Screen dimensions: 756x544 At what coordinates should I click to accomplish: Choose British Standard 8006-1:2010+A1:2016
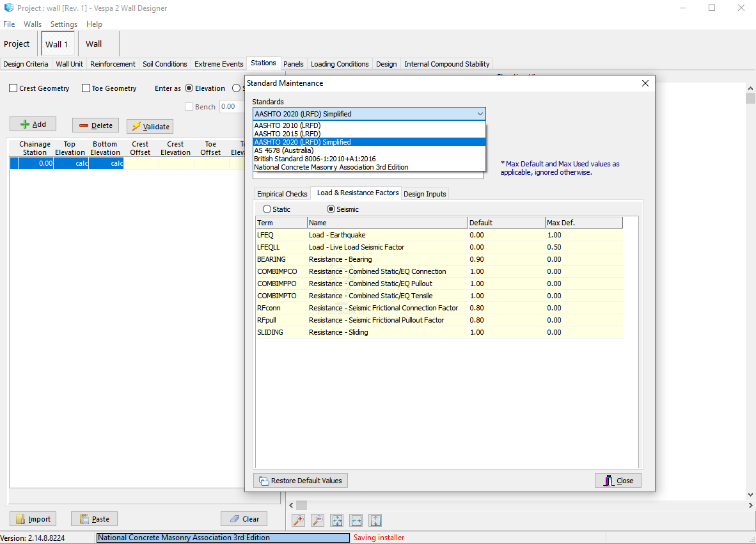[369, 159]
